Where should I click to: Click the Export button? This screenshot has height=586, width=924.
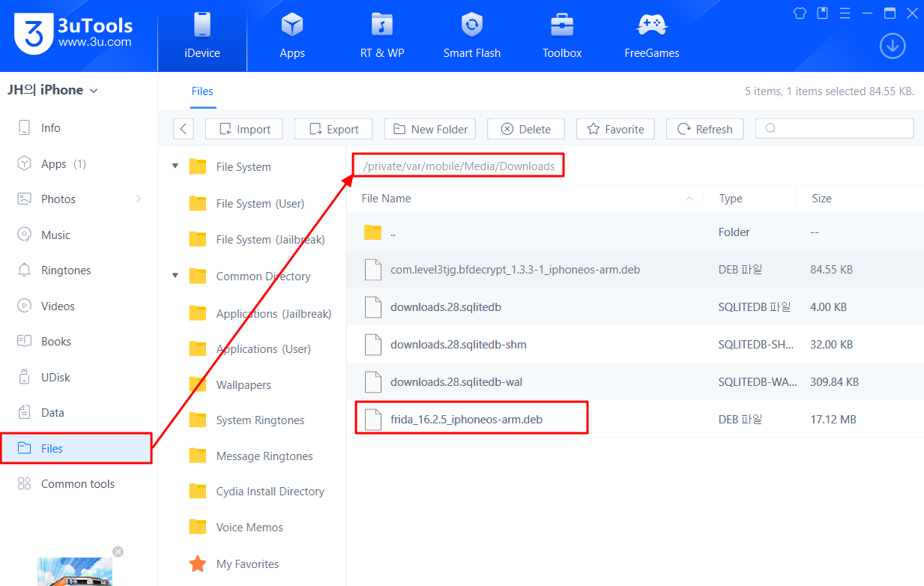pos(333,129)
